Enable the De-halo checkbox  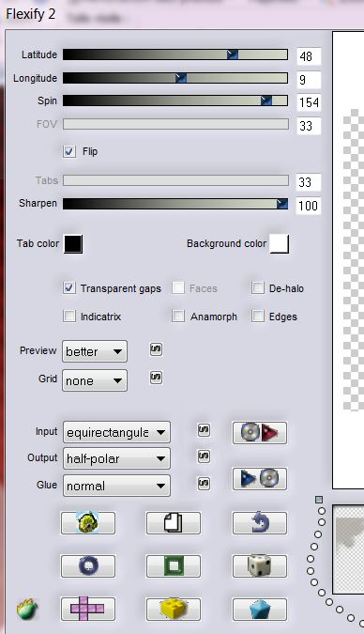(257, 288)
